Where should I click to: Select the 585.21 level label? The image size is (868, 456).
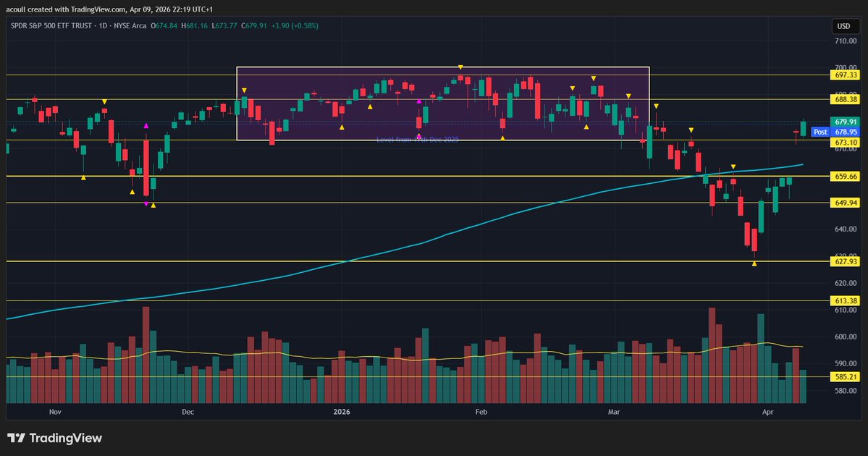846,377
